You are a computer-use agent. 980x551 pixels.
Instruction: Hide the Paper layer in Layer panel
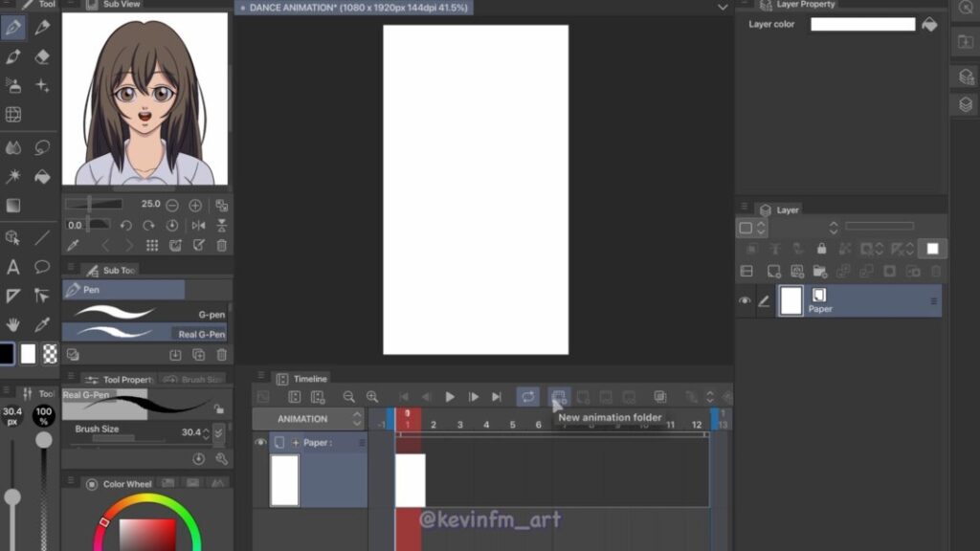[x=745, y=300]
